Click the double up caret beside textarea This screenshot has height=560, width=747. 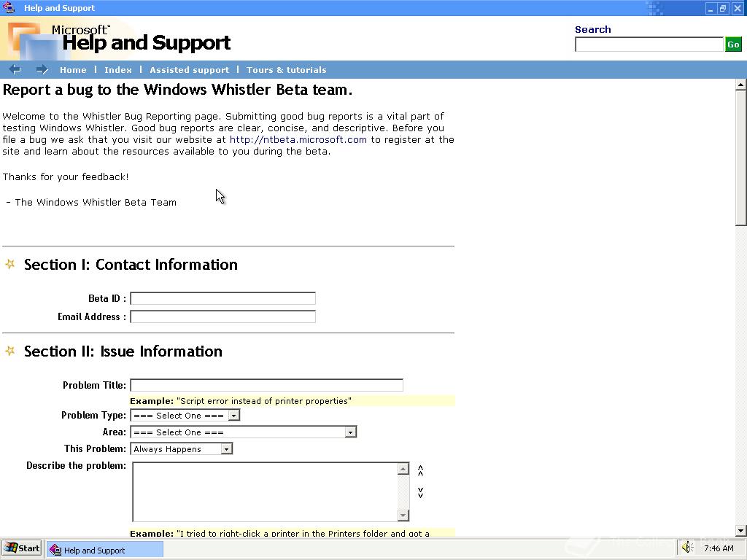(x=420, y=470)
